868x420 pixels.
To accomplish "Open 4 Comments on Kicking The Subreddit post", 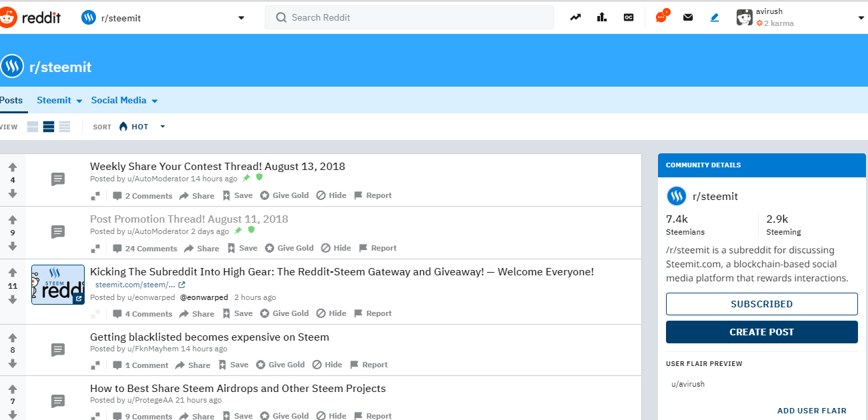I will pos(143,313).
